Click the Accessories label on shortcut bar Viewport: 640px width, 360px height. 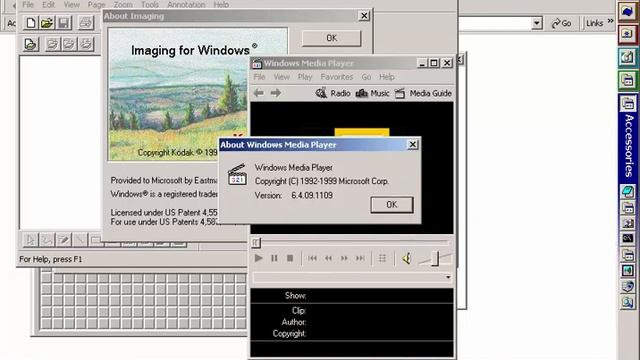[x=629, y=145]
